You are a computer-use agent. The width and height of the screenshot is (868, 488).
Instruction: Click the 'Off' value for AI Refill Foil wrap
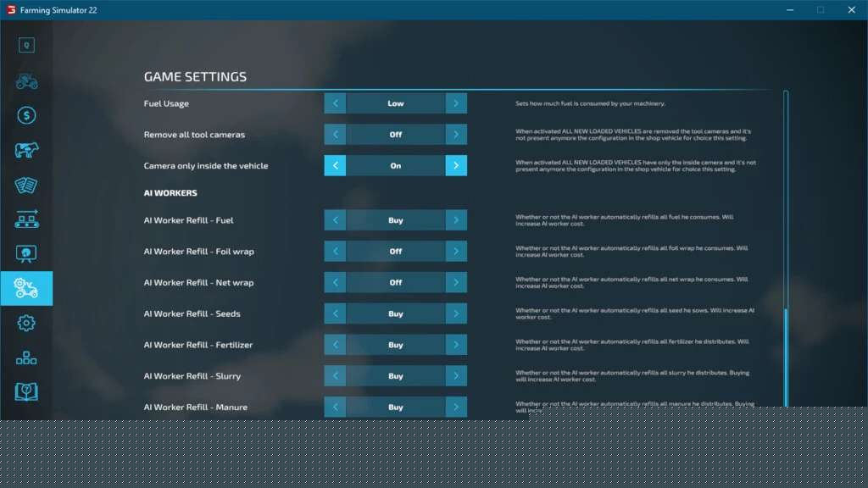[x=396, y=251]
